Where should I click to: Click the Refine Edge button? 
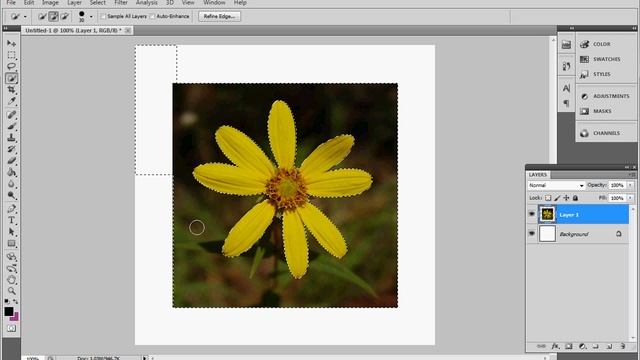coord(219,16)
